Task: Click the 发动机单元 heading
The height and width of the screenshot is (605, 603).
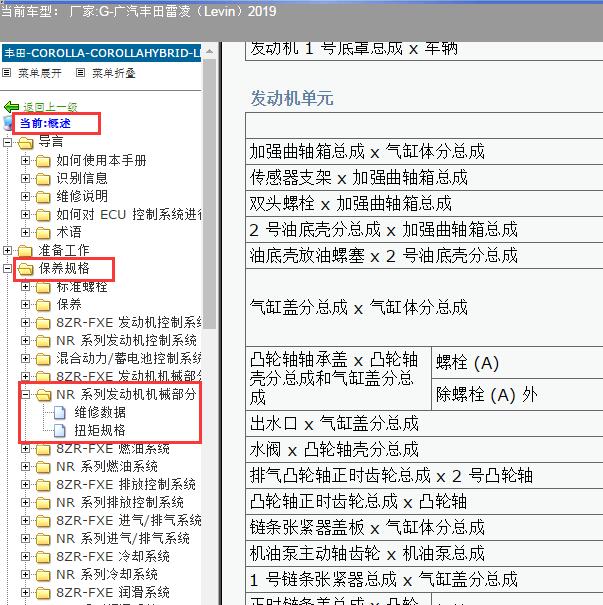Action: click(292, 98)
